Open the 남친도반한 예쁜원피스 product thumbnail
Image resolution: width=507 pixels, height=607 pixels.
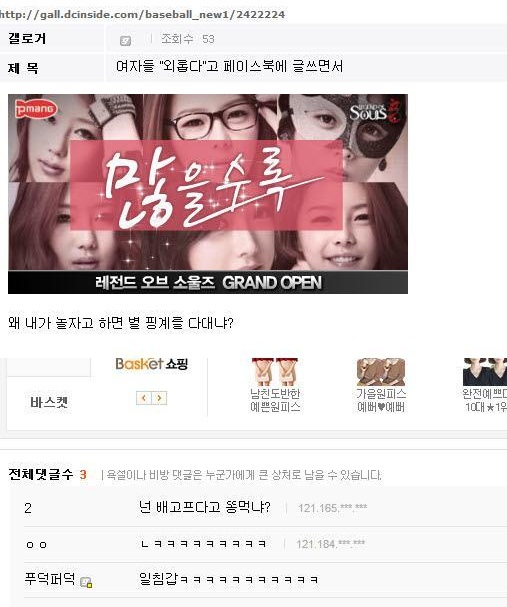tap(275, 372)
